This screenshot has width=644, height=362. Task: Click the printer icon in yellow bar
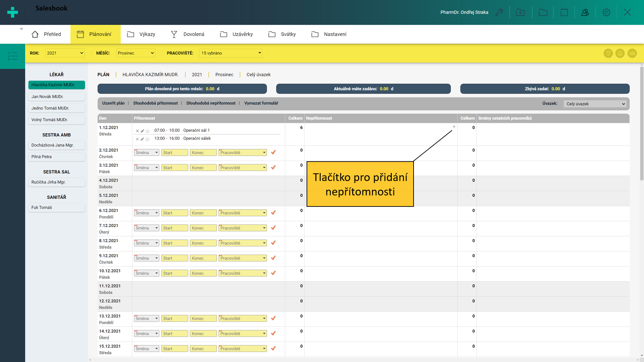[620, 53]
